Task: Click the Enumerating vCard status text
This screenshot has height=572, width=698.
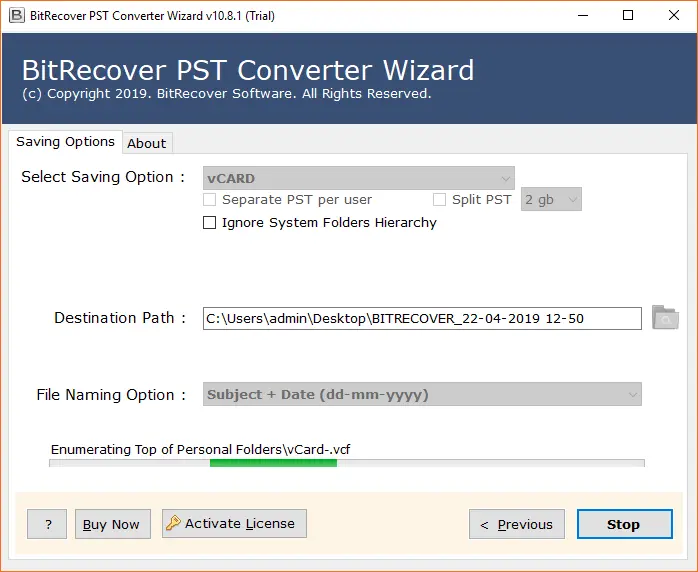Action: click(x=200, y=450)
